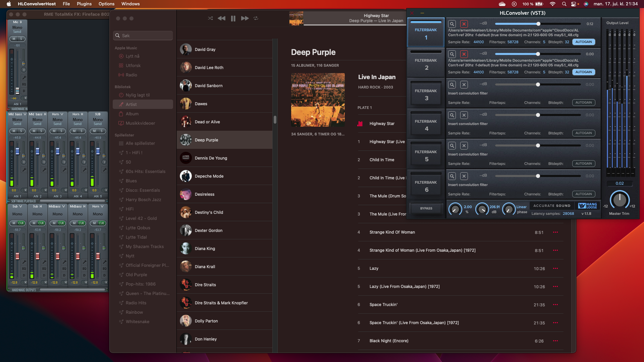The image size is (644, 362).
Task: Collapse the HARDWARE OUTPUTS section header
Action: [23, 290]
